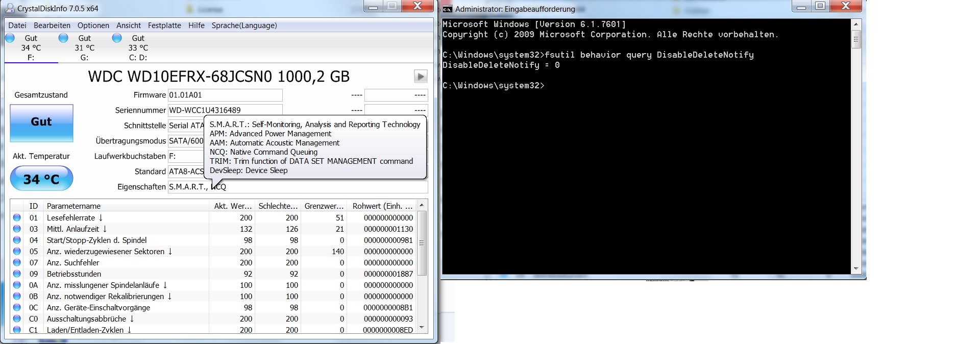The height and width of the screenshot is (344, 980).
Task: Select drive F: status tab
Action: (31, 48)
